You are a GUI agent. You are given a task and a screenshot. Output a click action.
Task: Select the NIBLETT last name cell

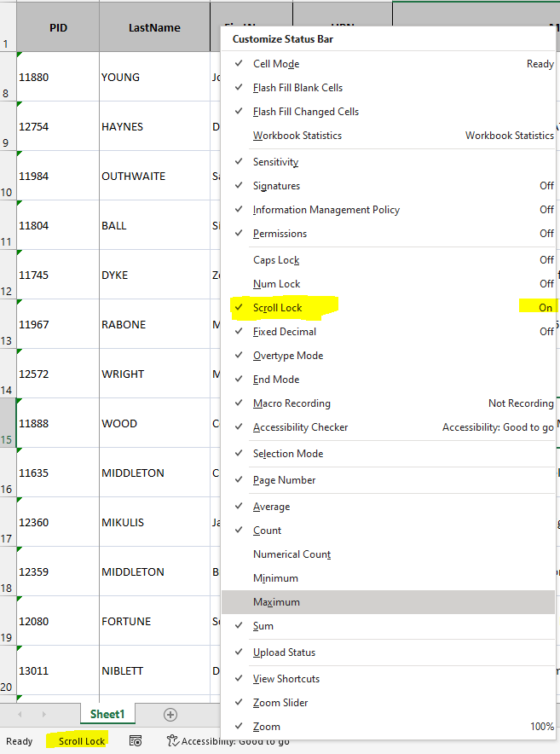(x=155, y=670)
